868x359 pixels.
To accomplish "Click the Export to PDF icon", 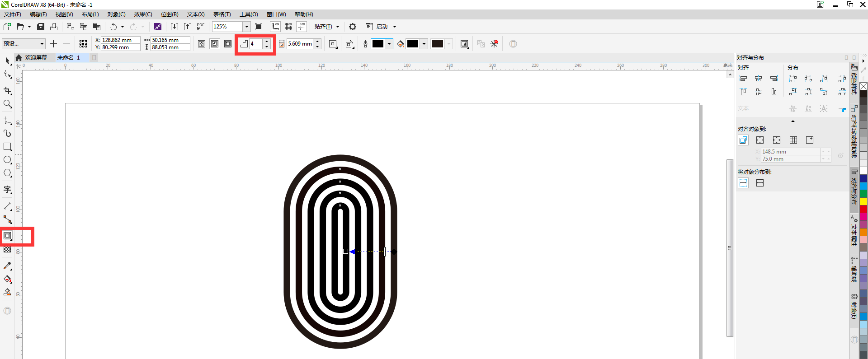I will (x=201, y=27).
